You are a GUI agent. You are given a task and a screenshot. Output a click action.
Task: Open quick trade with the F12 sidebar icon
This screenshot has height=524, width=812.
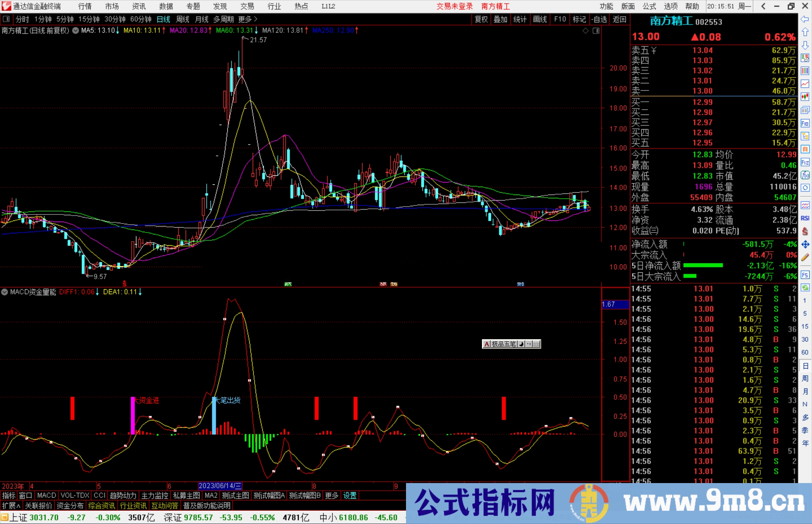click(805, 162)
